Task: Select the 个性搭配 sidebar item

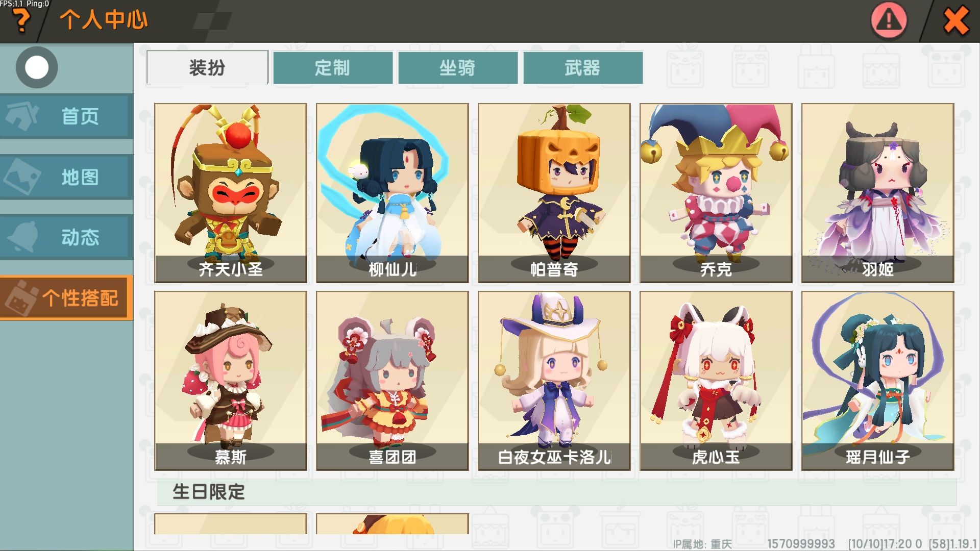Action: 66,298
